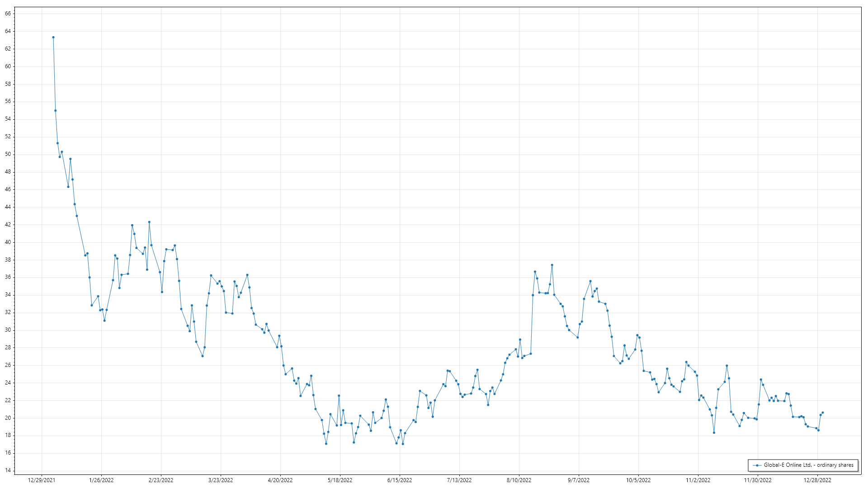Select the 11/2/2022 x-axis date label
868x488 pixels.
click(698, 480)
